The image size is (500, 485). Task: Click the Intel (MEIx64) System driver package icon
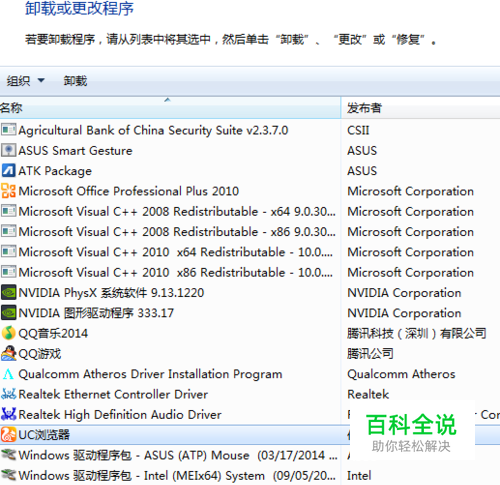tap(8, 475)
